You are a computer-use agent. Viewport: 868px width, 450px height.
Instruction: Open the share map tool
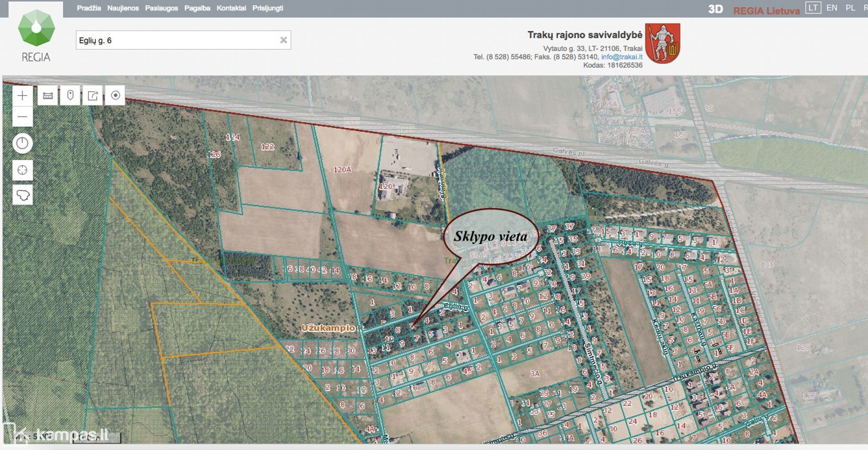(93, 96)
